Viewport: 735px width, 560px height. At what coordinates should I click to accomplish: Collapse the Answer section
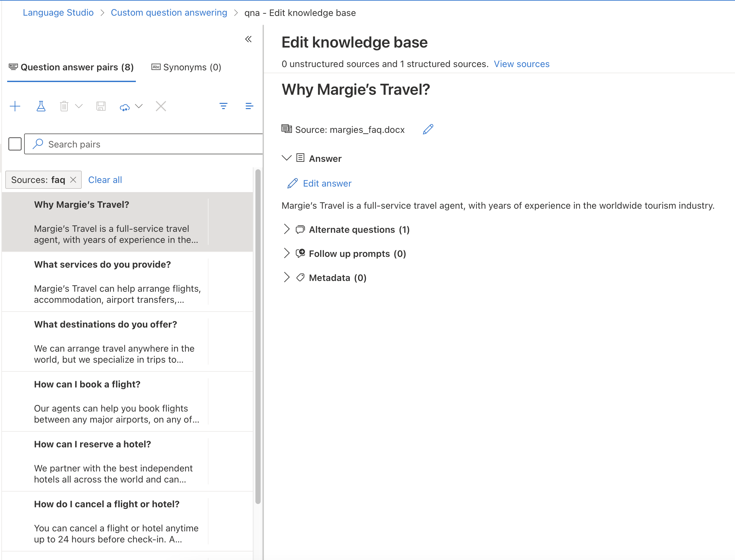pos(287,158)
